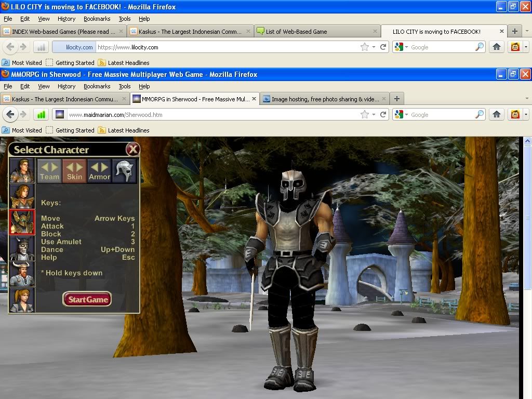
Task: Click Google search field in Sherwood window
Action: (442, 115)
